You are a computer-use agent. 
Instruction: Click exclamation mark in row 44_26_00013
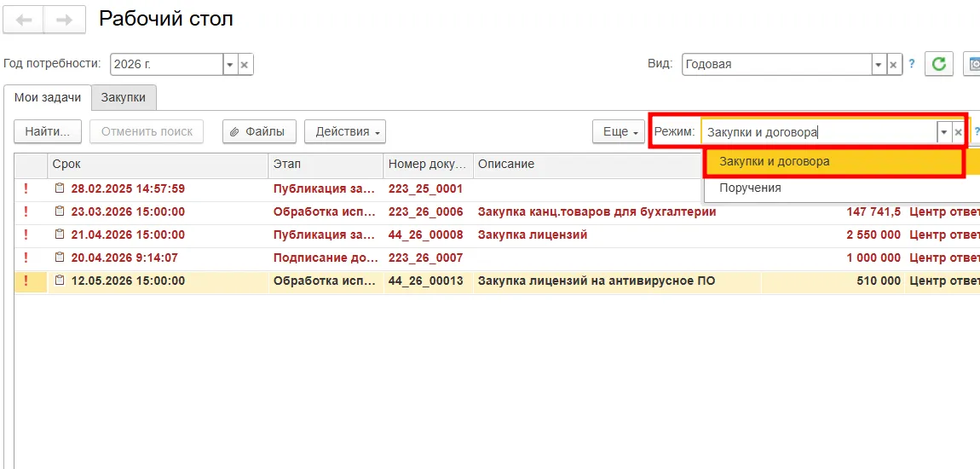tap(26, 281)
